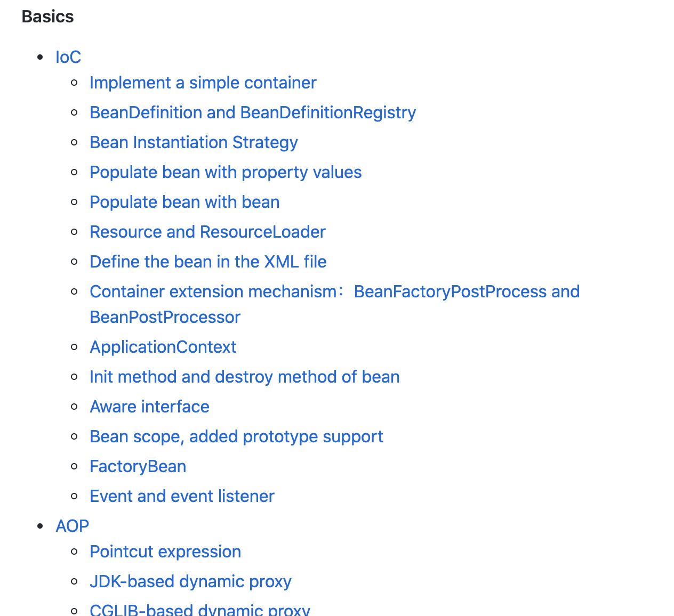Open 'Init method and destroy method of bean'
Screen dimensions: 674x616
244,377
